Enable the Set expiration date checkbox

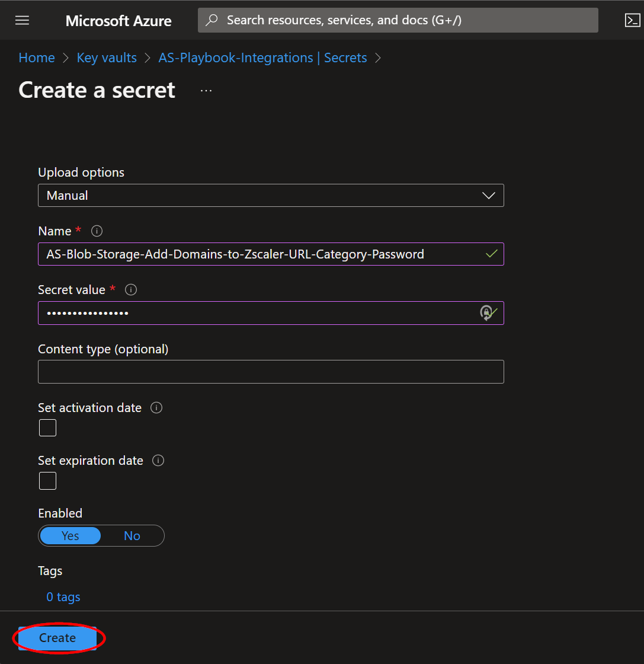tap(47, 481)
